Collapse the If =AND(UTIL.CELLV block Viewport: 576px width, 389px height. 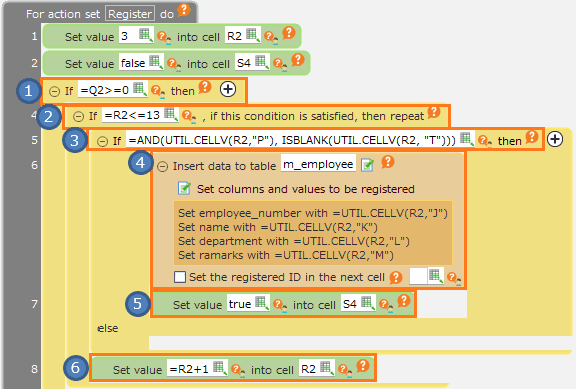102,141
